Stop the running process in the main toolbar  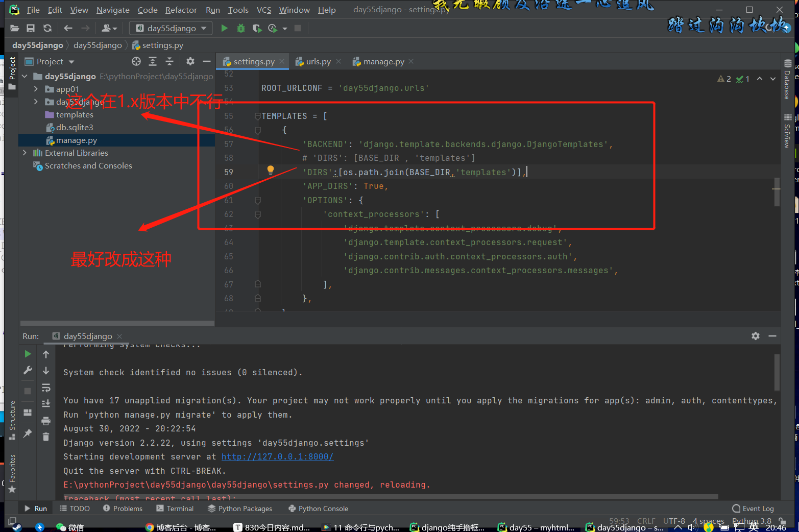(298, 28)
